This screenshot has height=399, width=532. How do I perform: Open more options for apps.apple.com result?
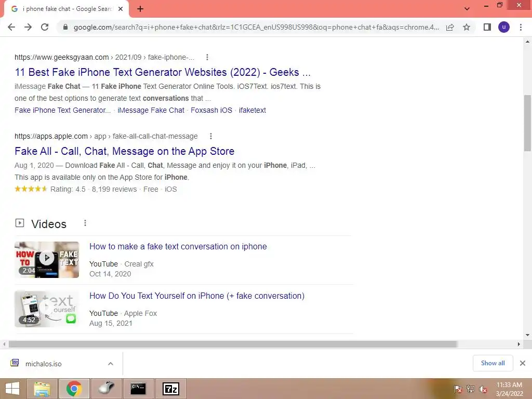click(211, 136)
